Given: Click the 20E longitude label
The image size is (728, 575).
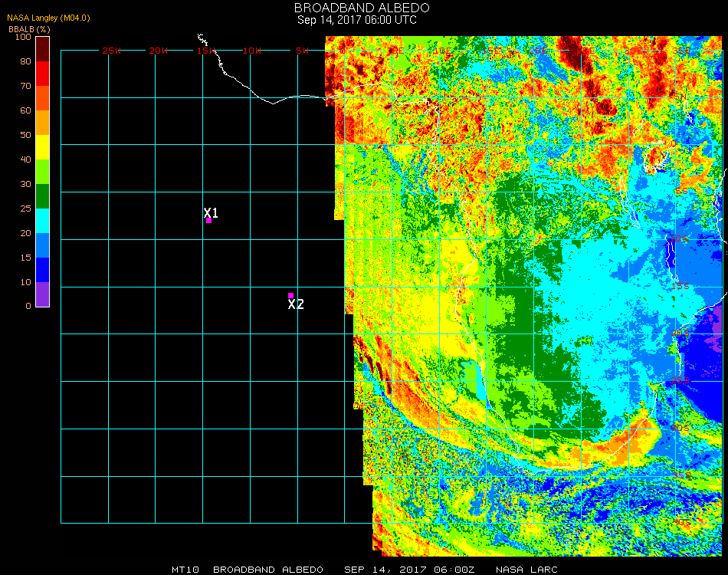Looking at the screenshot, I should 539,51.
